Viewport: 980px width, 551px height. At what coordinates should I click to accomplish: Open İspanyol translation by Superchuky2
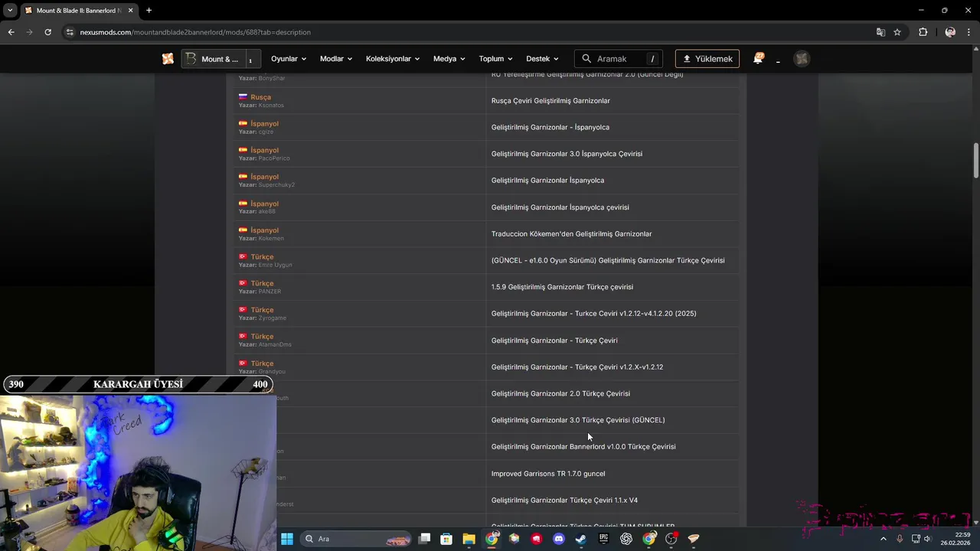264,177
